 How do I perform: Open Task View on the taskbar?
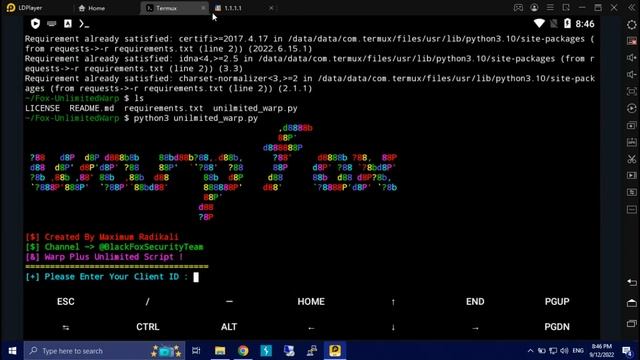tap(196, 351)
